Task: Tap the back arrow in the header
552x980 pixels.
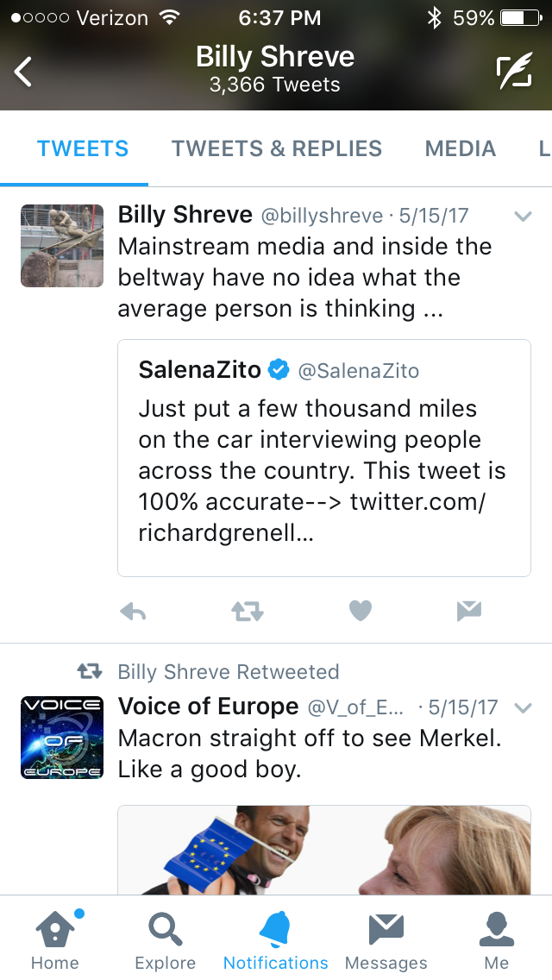Action: 24,72
